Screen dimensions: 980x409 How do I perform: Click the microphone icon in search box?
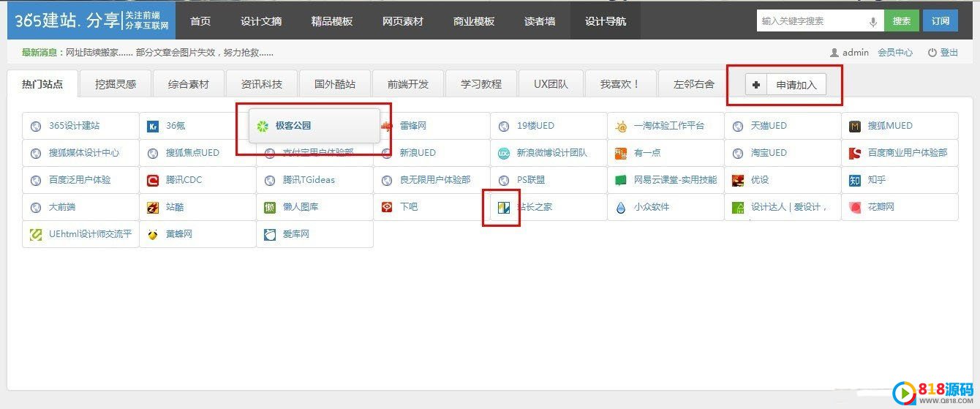tap(873, 22)
